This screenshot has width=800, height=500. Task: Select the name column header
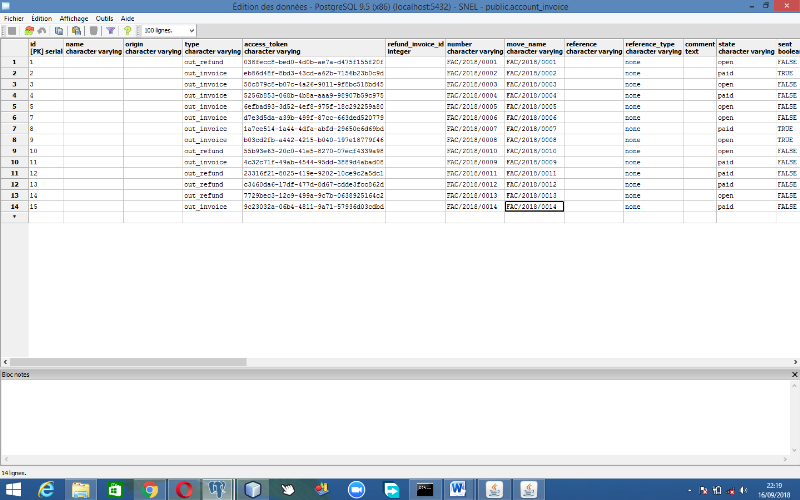click(93, 48)
